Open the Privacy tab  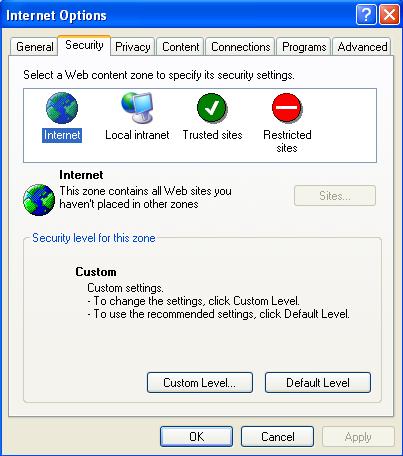point(133,47)
